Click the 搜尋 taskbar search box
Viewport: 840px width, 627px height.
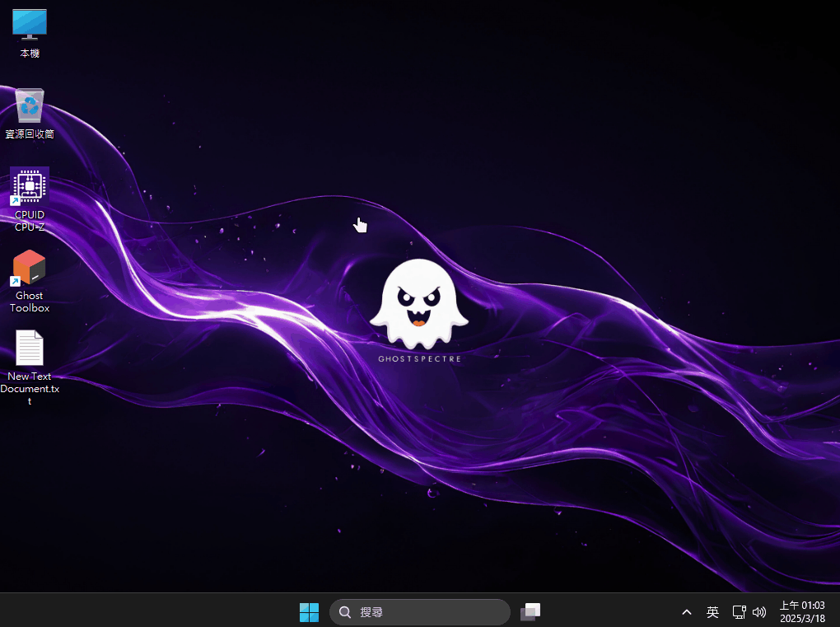point(419,612)
